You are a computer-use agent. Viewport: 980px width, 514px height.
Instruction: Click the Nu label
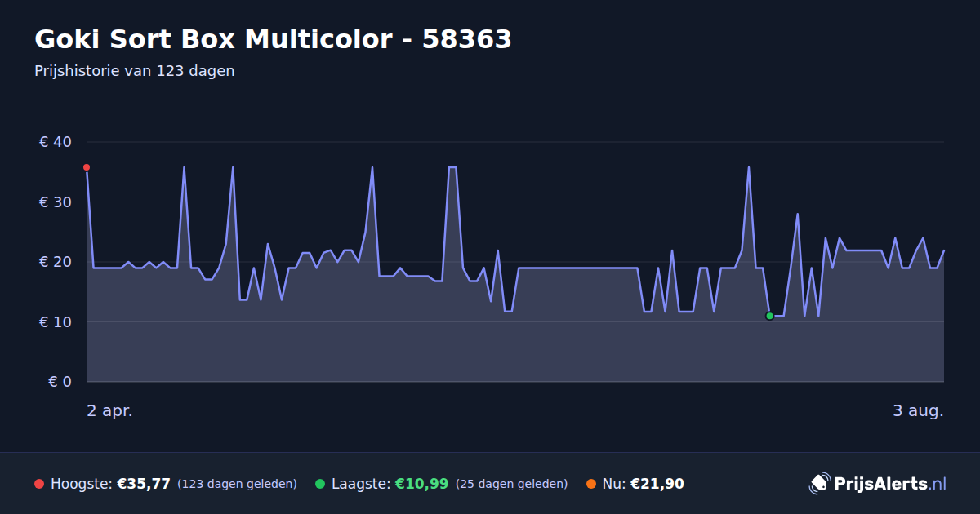pos(614,484)
